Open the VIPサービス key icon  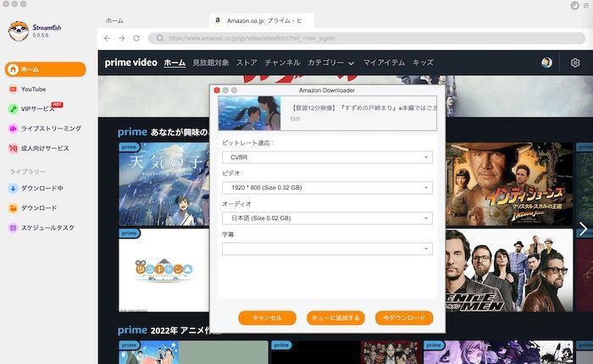(13, 109)
